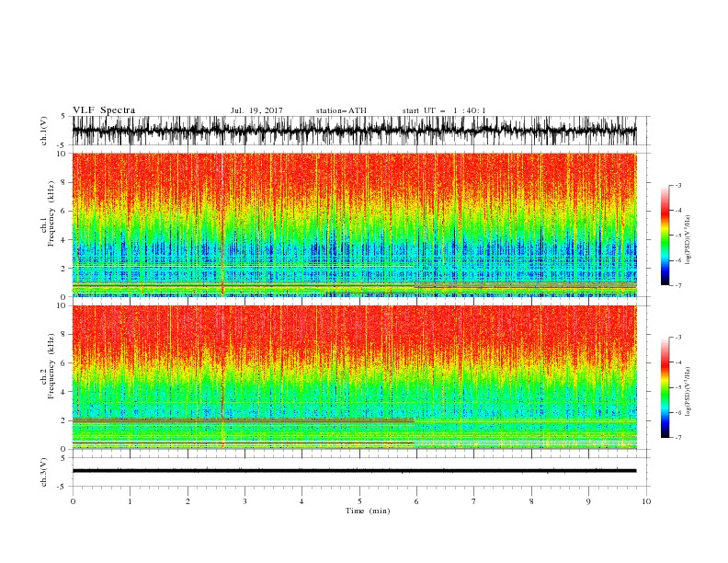Click the ch.1 spectrogram panel
This screenshot has width=728, height=563.
pyautogui.click(x=354, y=224)
